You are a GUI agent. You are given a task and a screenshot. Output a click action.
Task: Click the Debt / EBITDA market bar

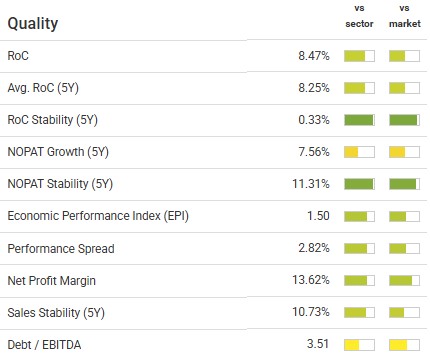pos(404,345)
